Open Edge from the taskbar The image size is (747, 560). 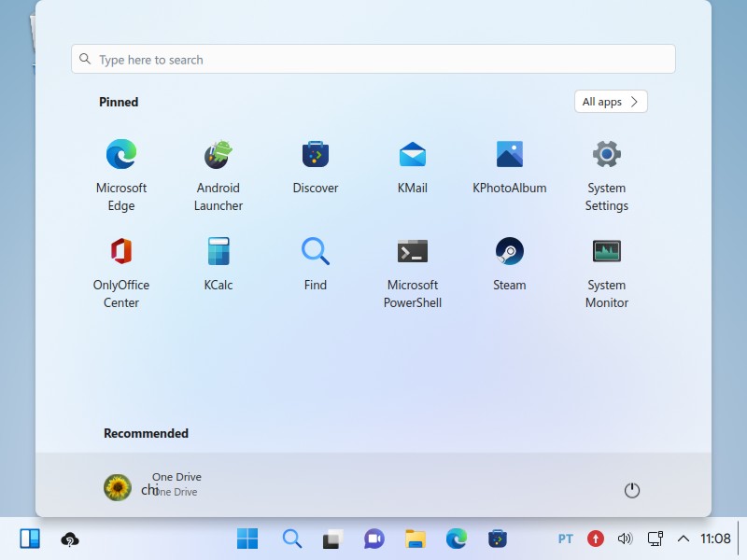(457, 539)
